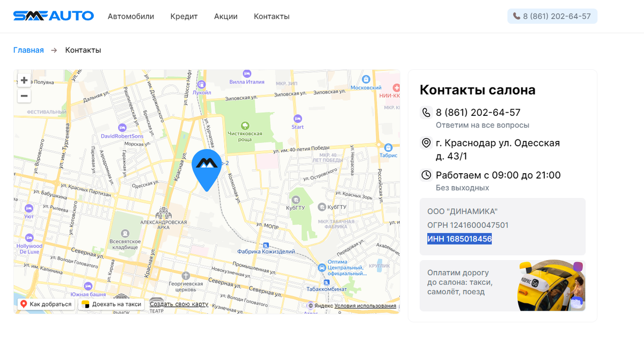Click the SMF AUTO logo
The image size is (644, 346).
tap(54, 16)
